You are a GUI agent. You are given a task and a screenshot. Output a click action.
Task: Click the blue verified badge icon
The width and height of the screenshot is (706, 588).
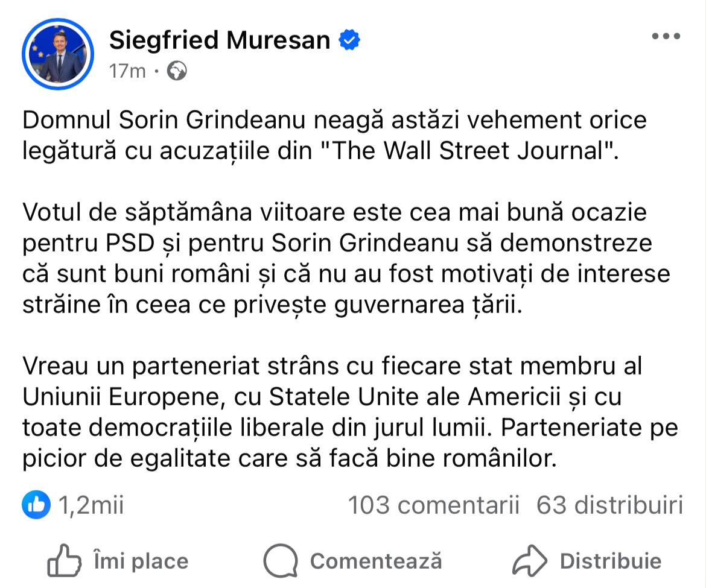pos(349,40)
